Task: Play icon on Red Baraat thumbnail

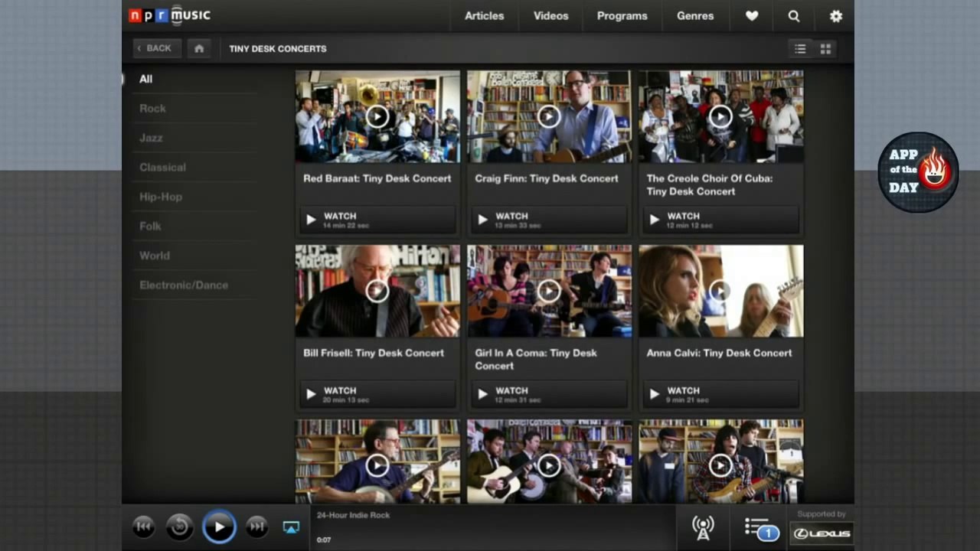Action: [x=377, y=116]
